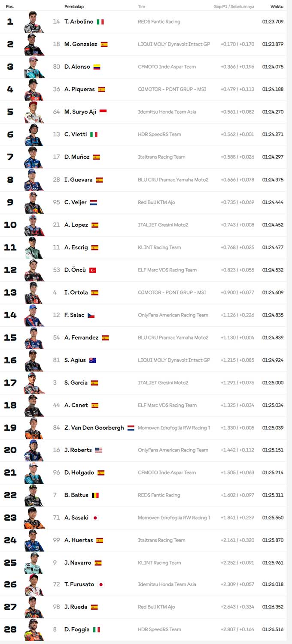Screen dimensions: 292x644
Task: Click the Waktu column header
Action: (277, 7)
